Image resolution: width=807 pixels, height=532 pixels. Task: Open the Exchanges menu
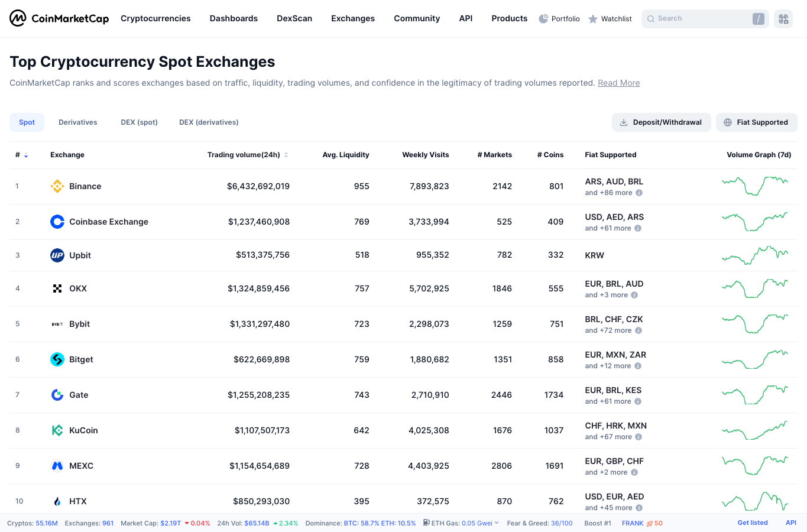click(x=353, y=18)
